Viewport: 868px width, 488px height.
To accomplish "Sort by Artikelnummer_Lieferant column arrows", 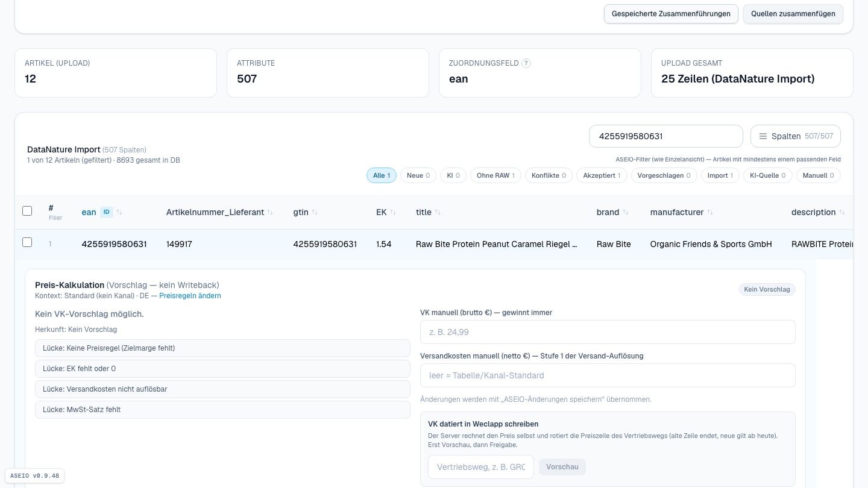I will click(x=270, y=212).
